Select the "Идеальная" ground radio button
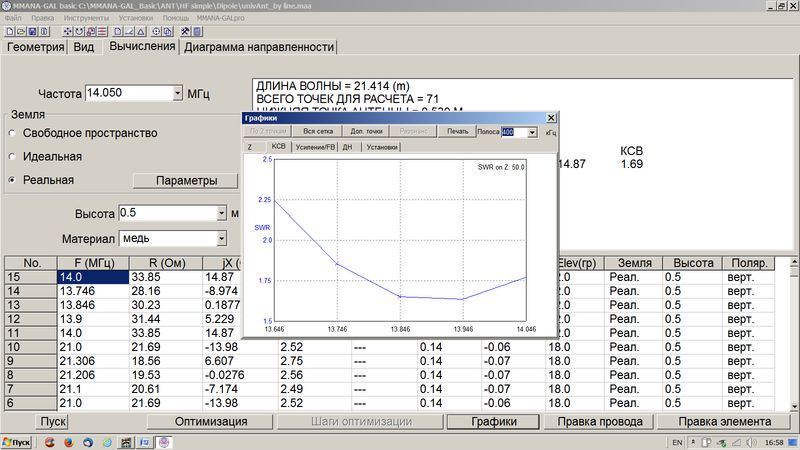800x450 pixels. pos(12,157)
